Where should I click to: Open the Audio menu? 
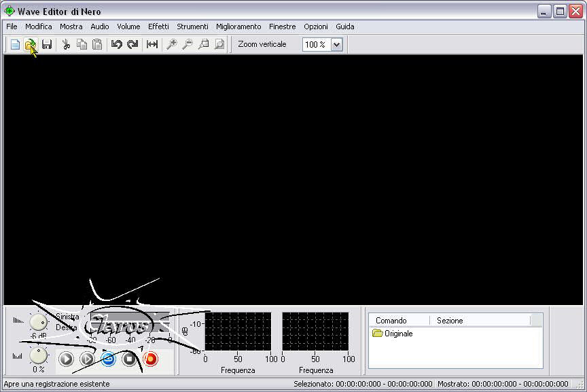[x=100, y=26]
